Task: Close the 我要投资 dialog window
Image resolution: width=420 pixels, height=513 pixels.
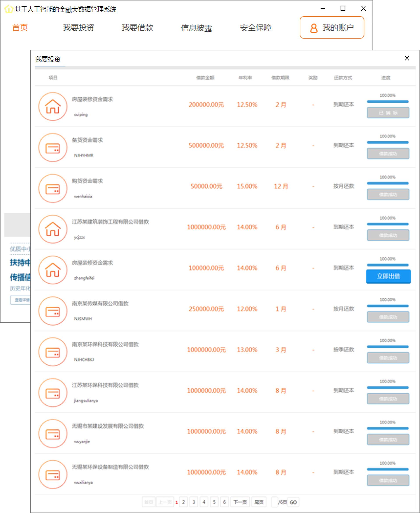Action: coord(407,58)
